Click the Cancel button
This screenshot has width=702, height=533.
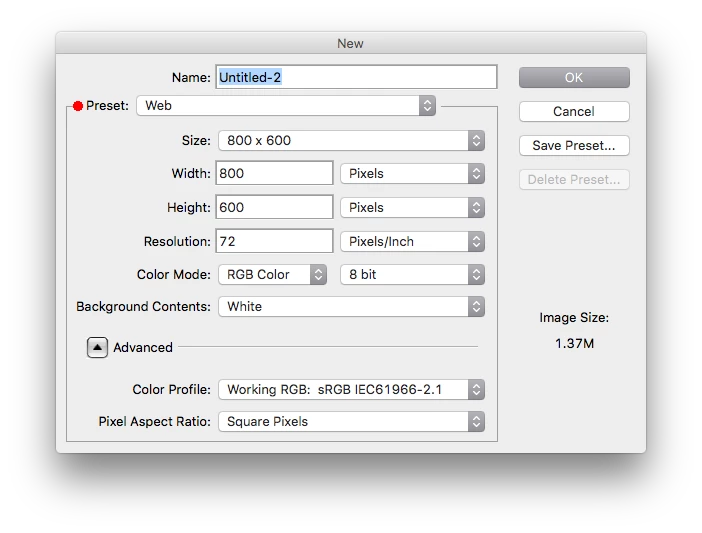pyautogui.click(x=574, y=111)
